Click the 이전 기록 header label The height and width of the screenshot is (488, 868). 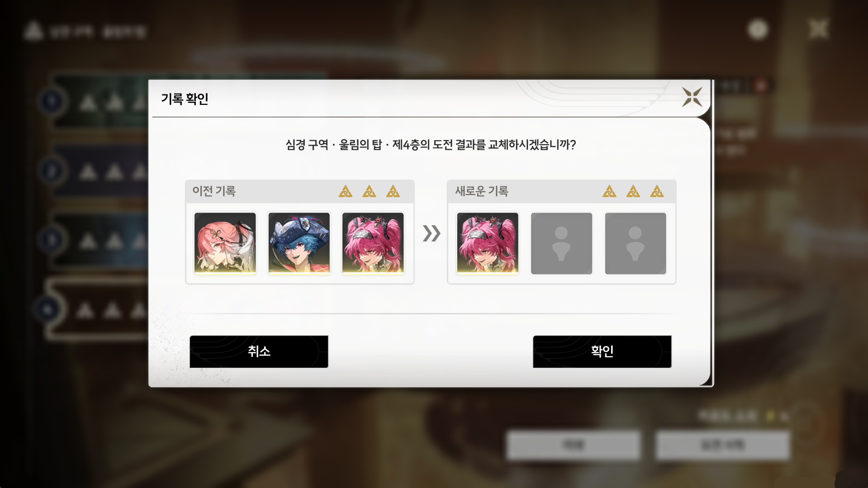click(x=214, y=191)
